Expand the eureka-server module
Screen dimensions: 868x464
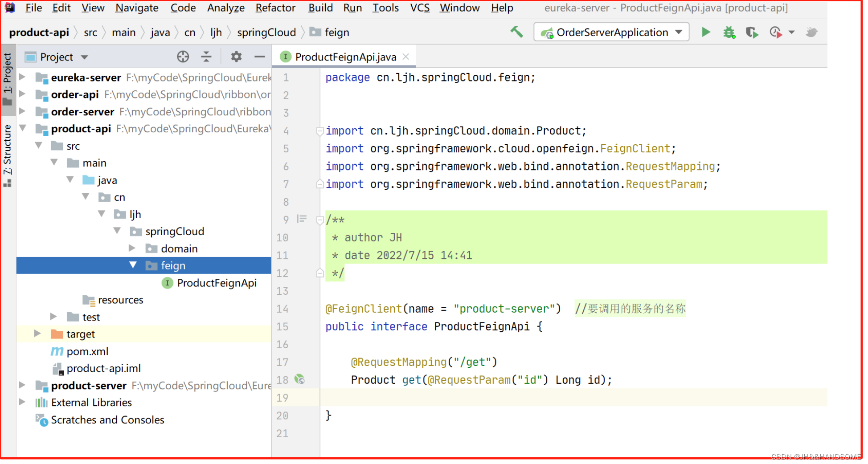tap(22, 77)
